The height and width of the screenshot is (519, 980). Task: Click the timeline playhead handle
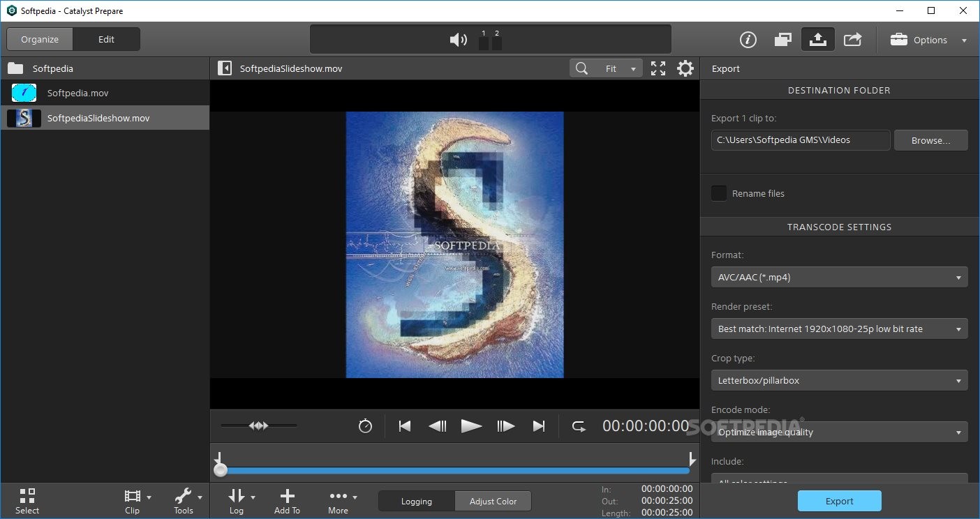[x=221, y=471]
